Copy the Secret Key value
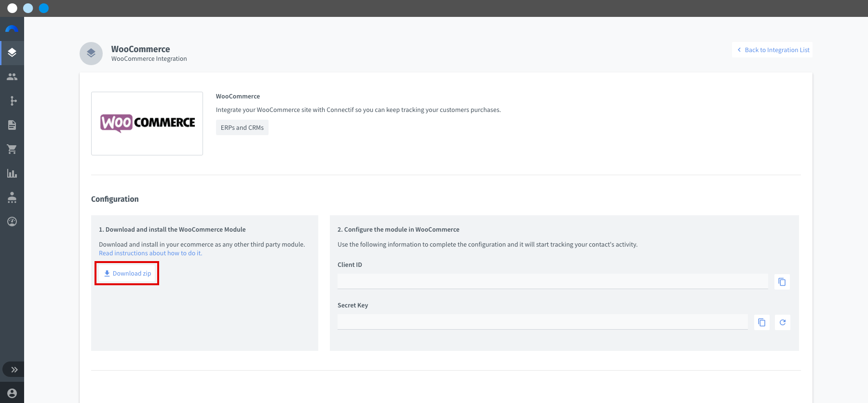 (762, 322)
